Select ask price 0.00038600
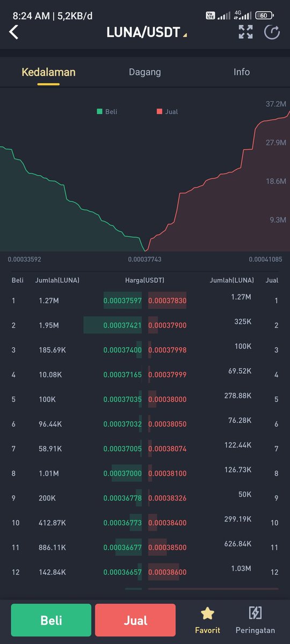The image size is (290, 644). pos(168,572)
